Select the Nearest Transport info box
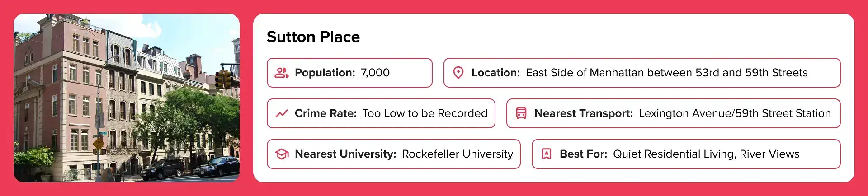 (x=674, y=113)
